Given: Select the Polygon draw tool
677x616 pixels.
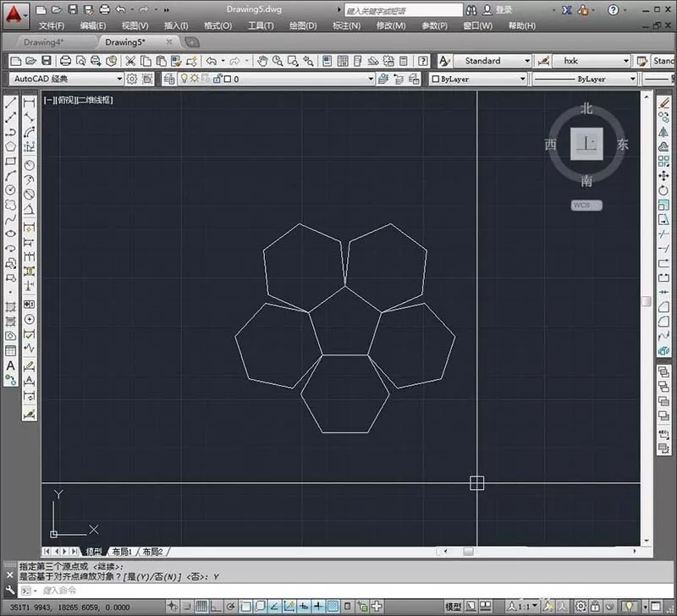Looking at the screenshot, I should click(x=10, y=146).
